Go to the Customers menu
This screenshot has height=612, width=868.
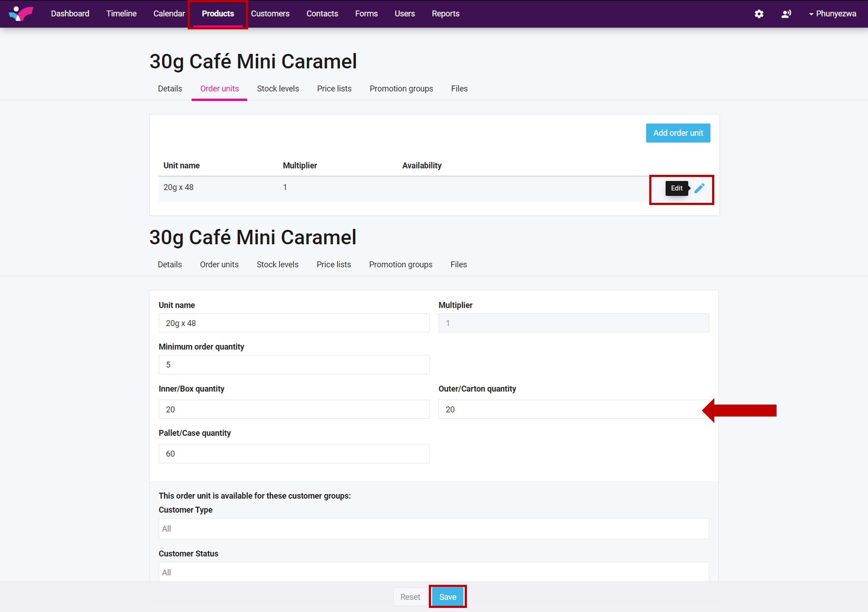point(270,14)
